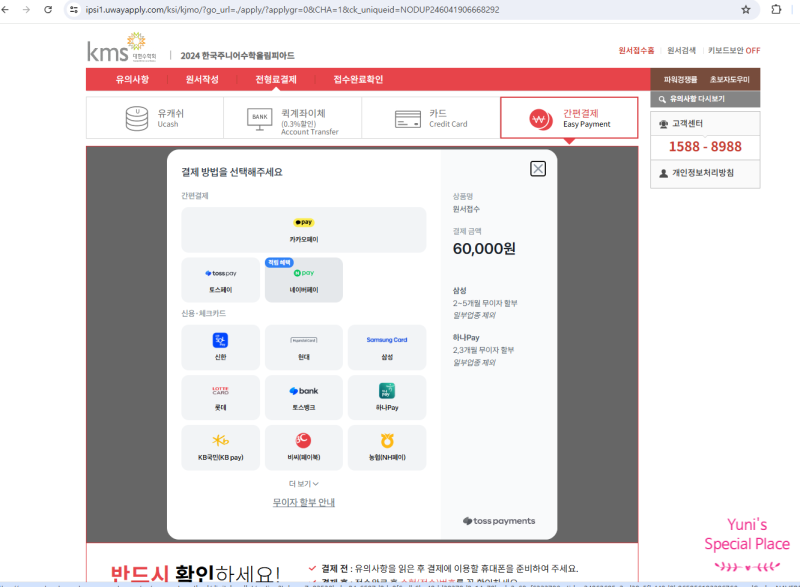
Task: Select the 농협(NH페이) payment icon
Action: [x=389, y=447]
